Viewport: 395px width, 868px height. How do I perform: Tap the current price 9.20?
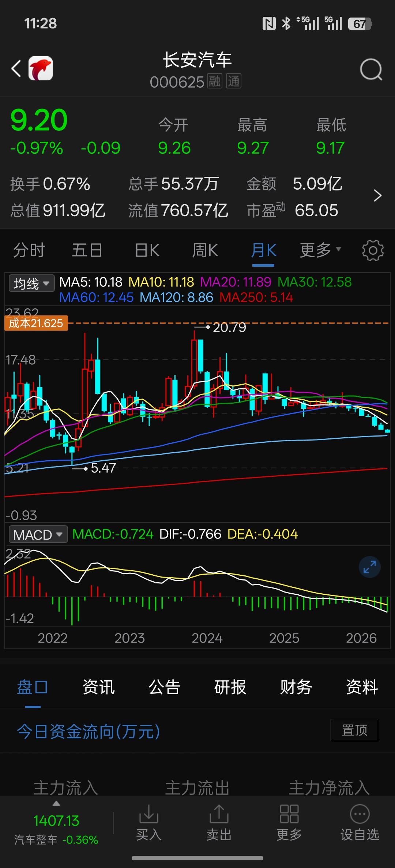(x=39, y=120)
